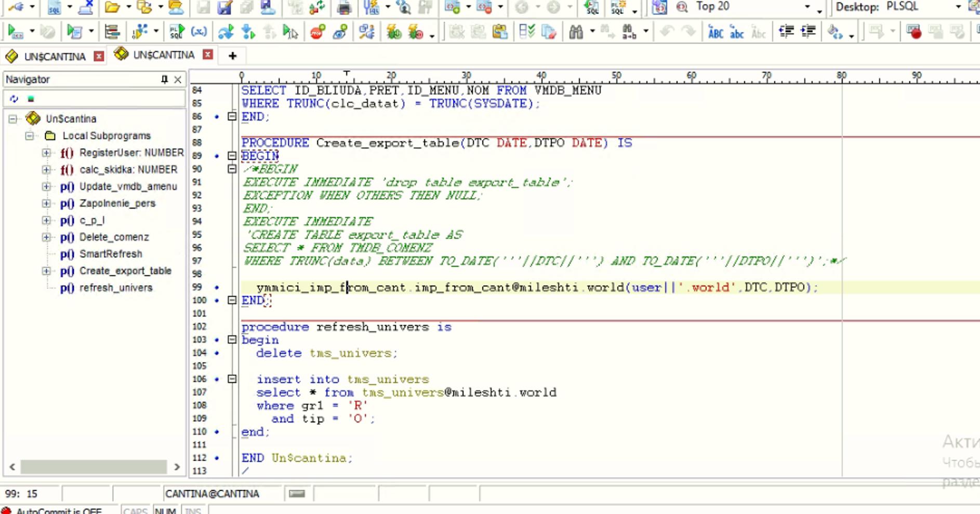Add a new editor tab with plus
The image size is (980, 514).
232,56
